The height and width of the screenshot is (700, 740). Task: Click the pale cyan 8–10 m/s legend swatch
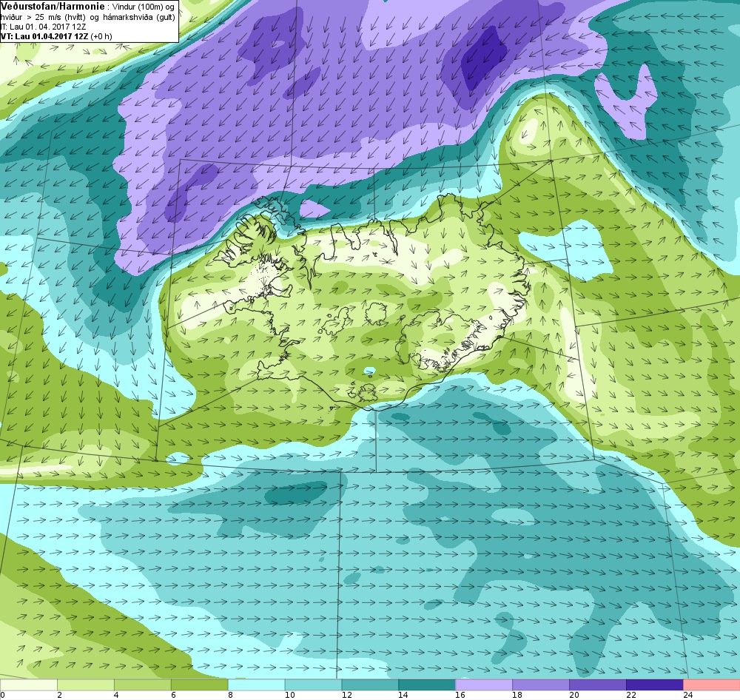point(256,684)
